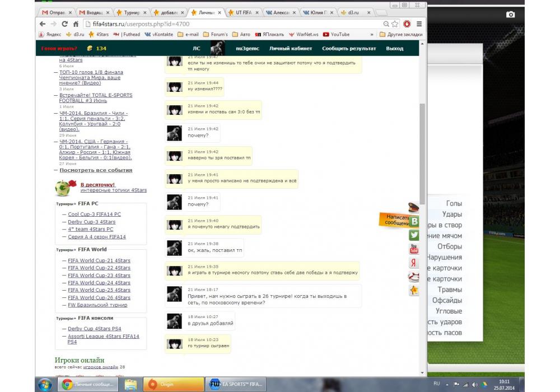Close the Личные tab
Screen dimensions: 560x392
click(220, 12)
